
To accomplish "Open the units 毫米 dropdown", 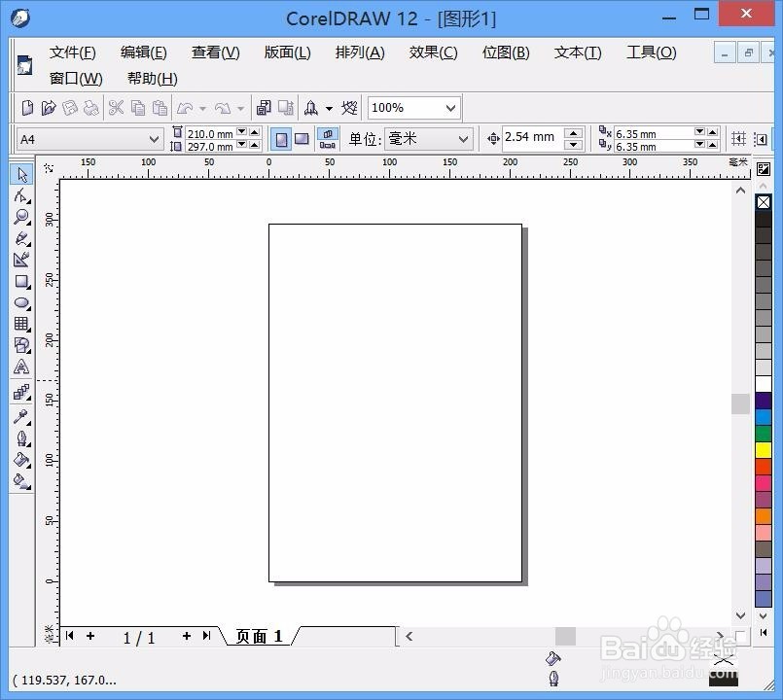I will point(463,139).
